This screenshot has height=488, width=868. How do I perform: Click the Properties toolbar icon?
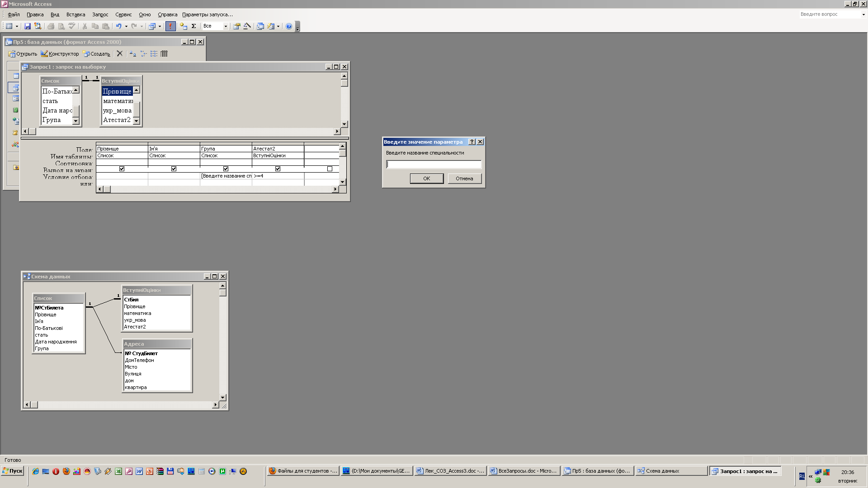coord(236,26)
